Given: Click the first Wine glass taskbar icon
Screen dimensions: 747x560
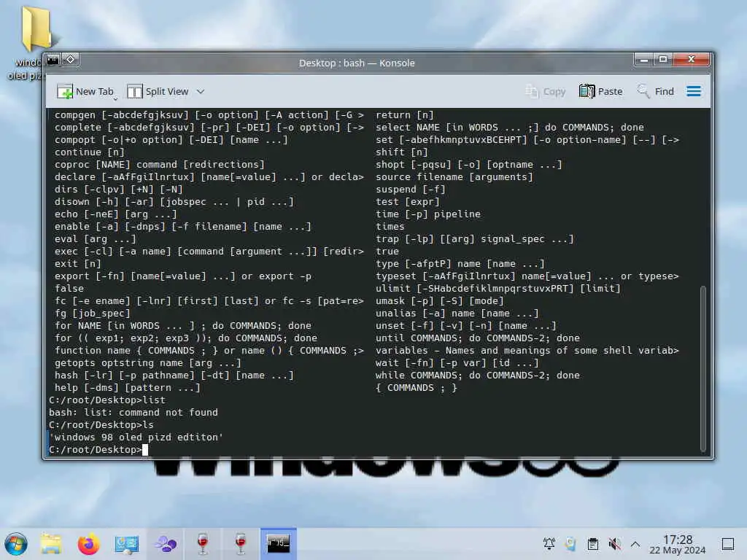Looking at the screenshot, I should coord(203,544).
